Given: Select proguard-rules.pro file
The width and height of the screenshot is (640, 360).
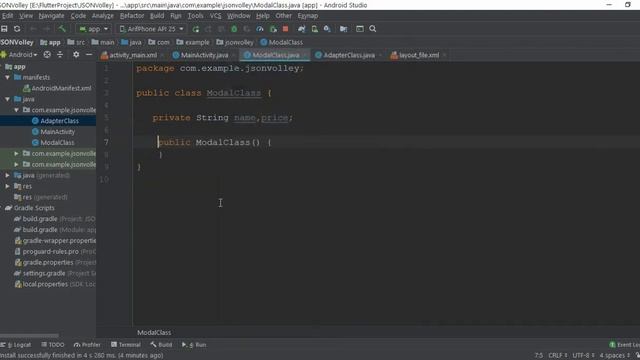Looking at the screenshot, I should pos(51,251).
